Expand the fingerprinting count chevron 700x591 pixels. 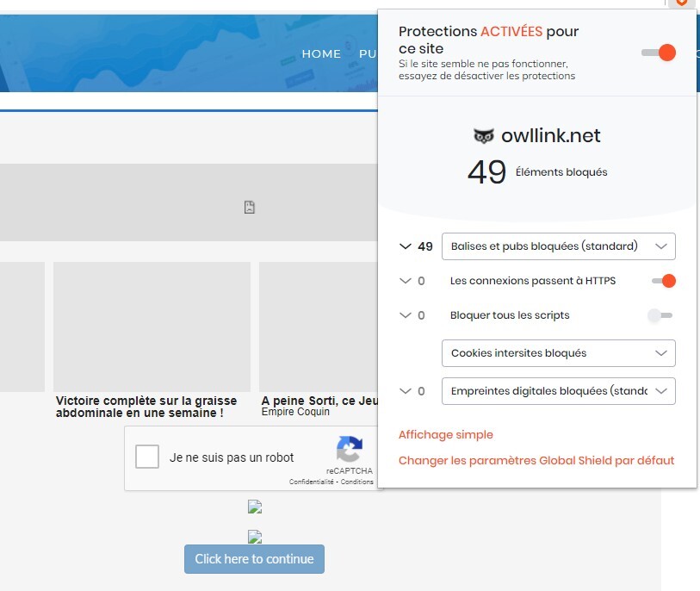(x=405, y=391)
